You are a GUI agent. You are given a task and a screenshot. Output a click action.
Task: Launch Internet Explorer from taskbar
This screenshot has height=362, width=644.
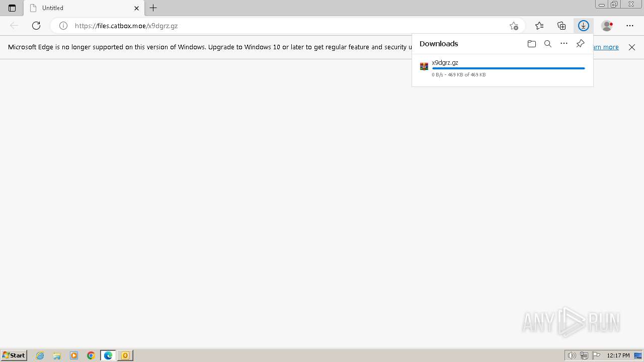tap(40, 355)
